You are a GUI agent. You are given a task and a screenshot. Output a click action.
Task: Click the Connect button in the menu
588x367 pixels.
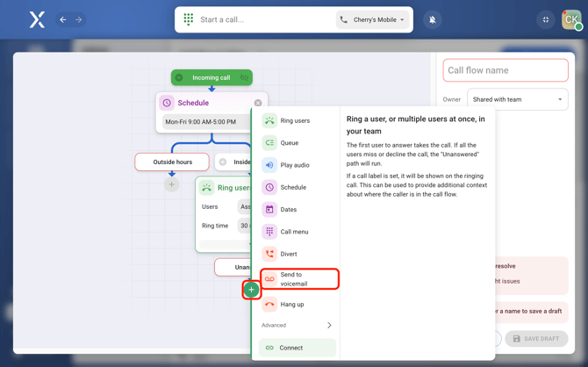298,348
